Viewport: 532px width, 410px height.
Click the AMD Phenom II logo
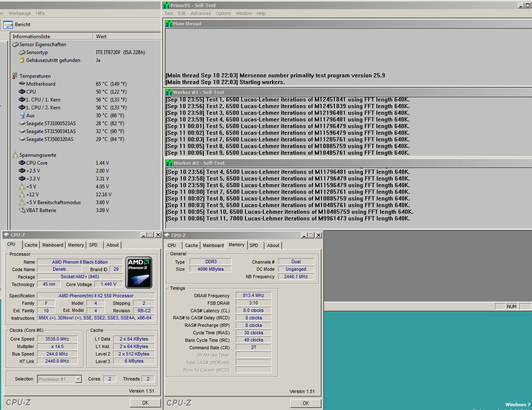pos(139,272)
